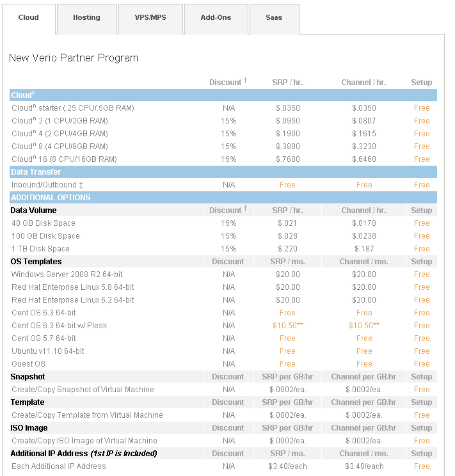Select the Cloudn 16 (8 CPU/16GB RAM) row
455x476 pixels.
click(223, 159)
